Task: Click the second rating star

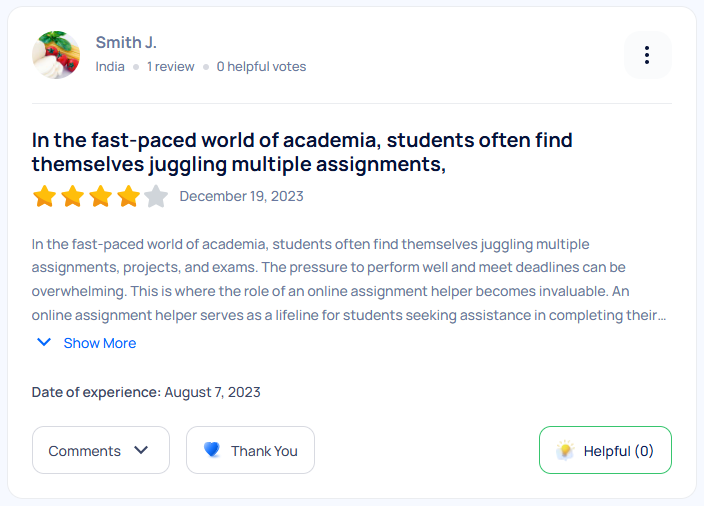Action: tap(72, 196)
